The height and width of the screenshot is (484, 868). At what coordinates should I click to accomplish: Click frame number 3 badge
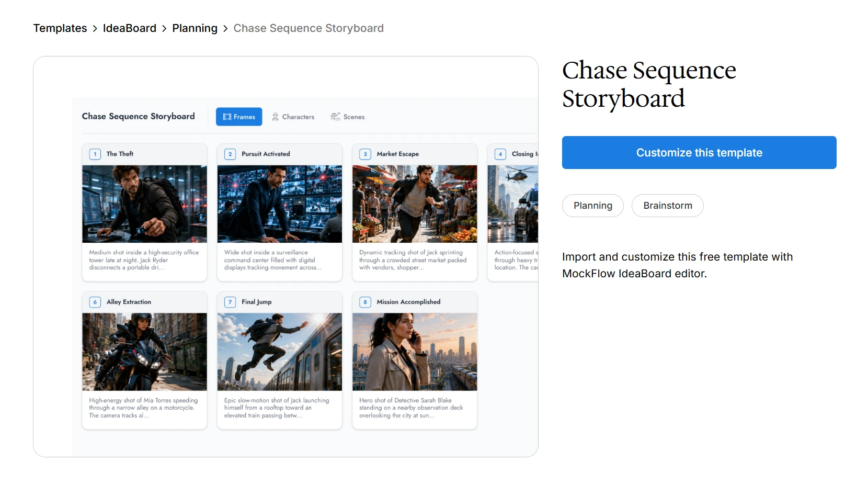[x=365, y=154]
